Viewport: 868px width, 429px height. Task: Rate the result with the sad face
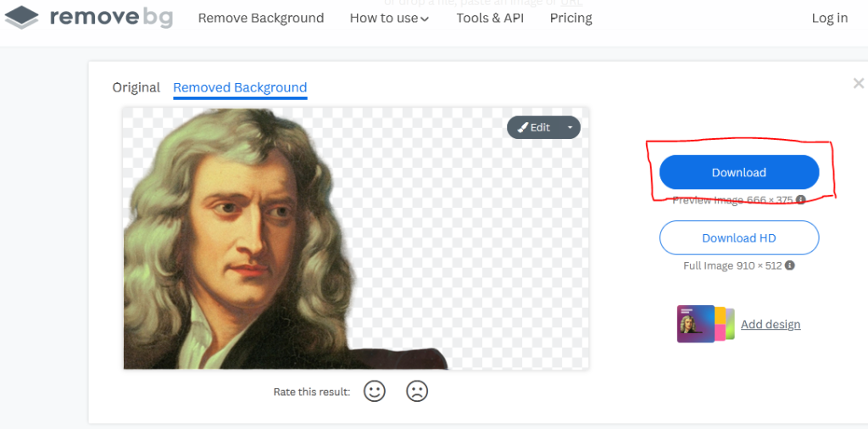(417, 391)
